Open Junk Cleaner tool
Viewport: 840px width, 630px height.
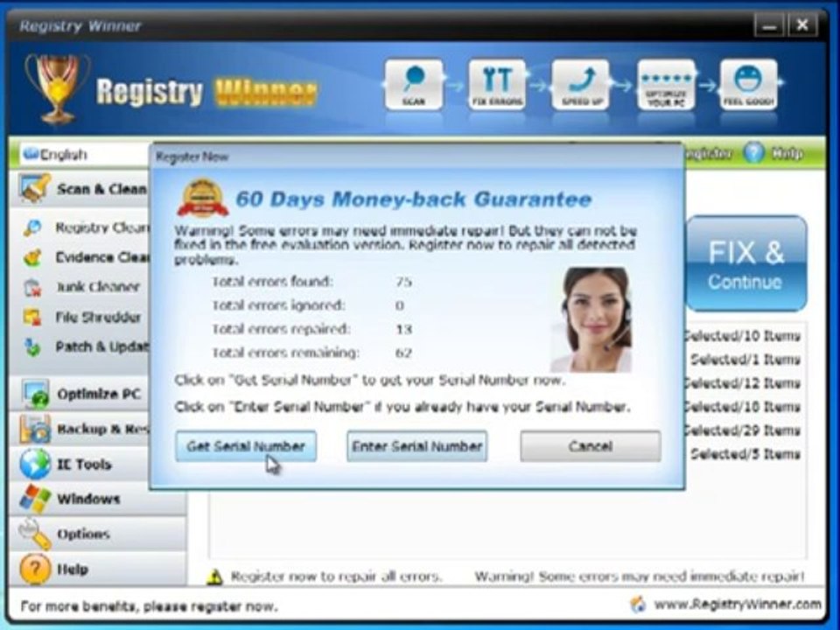pos(97,287)
